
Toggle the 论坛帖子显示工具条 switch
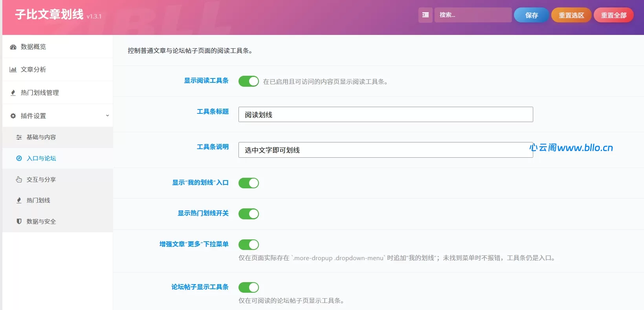pos(249,287)
